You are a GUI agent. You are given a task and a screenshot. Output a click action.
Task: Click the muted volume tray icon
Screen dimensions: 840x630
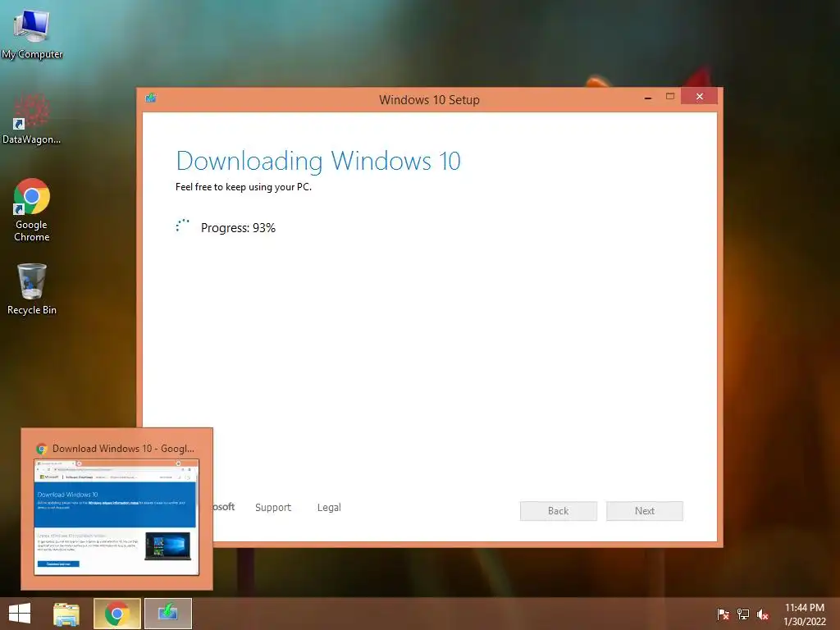coord(763,614)
